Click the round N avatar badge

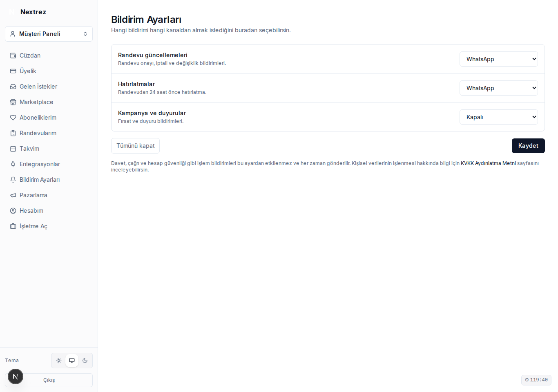coord(16,376)
